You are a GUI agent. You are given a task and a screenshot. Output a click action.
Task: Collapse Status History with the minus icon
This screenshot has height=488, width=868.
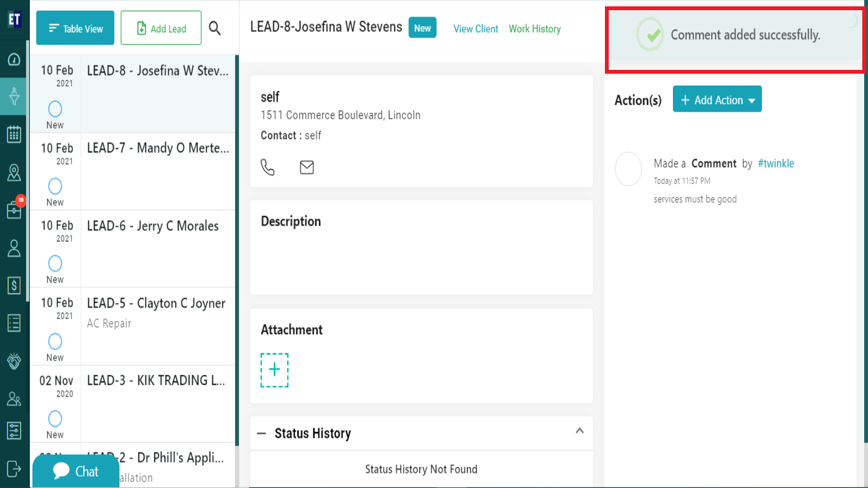[x=261, y=433]
